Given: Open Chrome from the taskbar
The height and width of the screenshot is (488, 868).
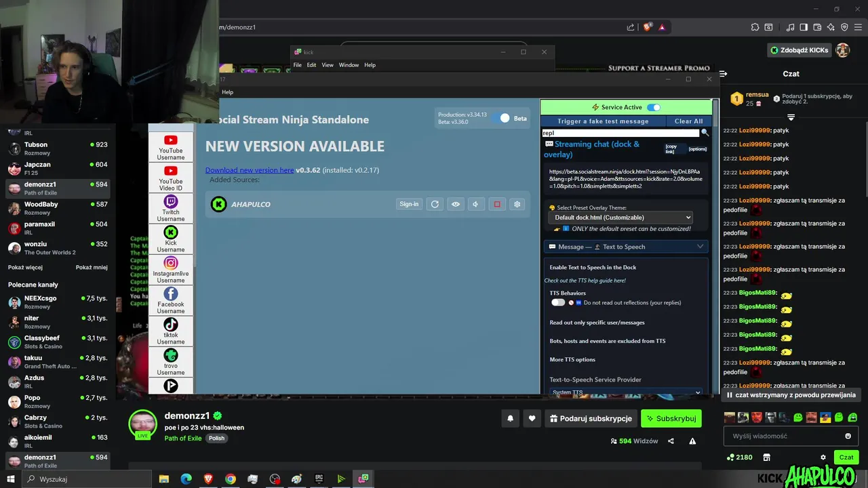Looking at the screenshot, I should click(231, 479).
